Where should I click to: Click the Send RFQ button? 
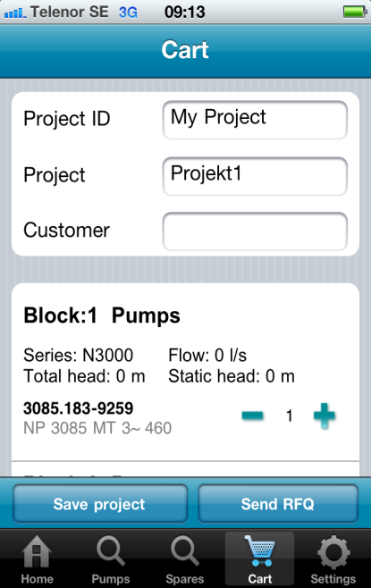pyautogui.click(x=278, y=504)
